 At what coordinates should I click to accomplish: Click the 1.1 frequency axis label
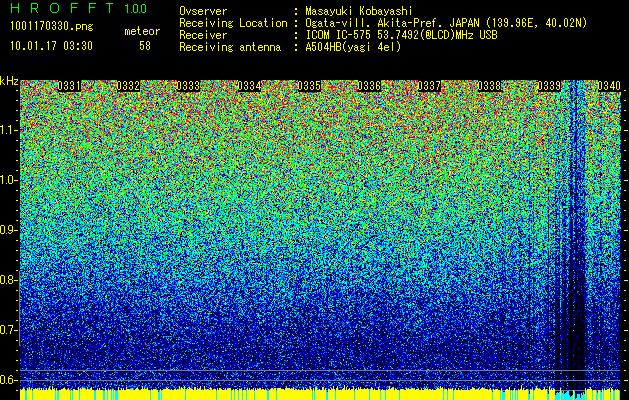8,130
